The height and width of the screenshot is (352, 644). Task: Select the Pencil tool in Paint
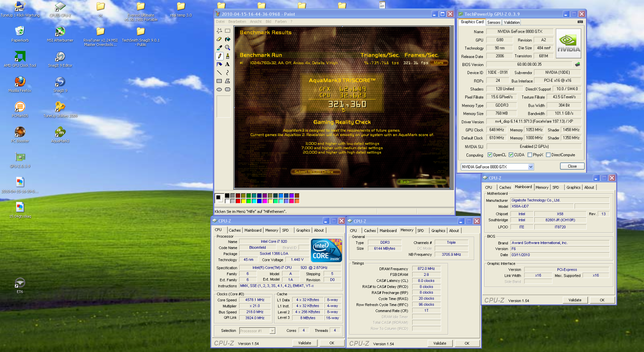click(x=219, y=56)
